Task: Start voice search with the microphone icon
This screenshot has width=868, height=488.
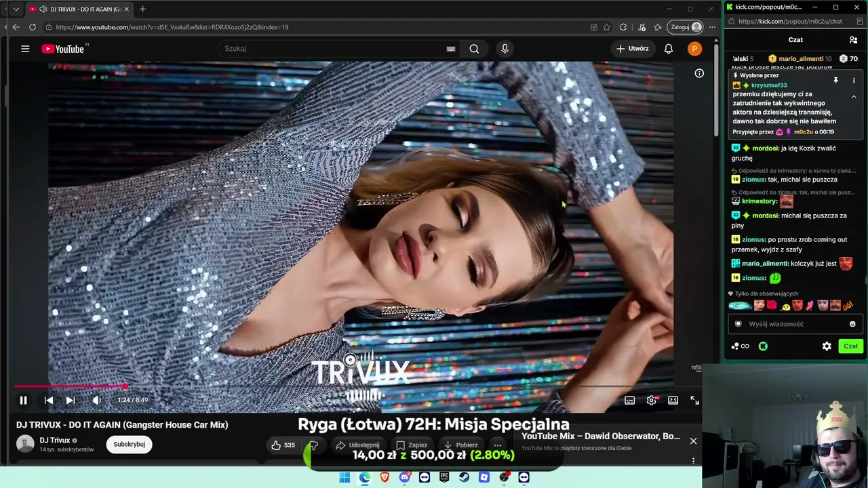Action: pos(505,49)
